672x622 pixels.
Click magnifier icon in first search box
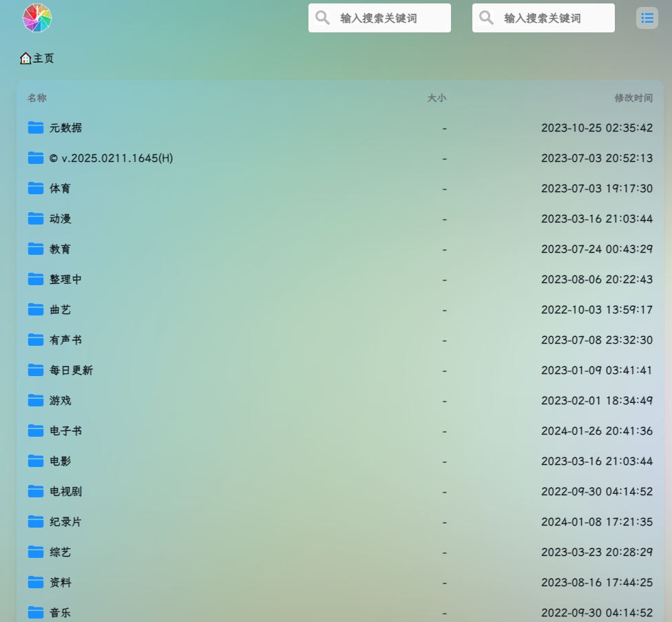click(322, 18)
